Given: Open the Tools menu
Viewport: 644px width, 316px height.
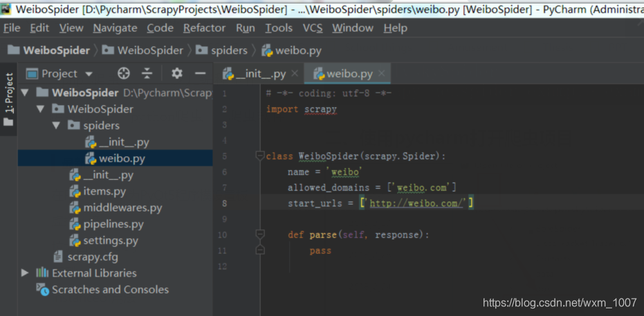Looking at the screenshot, I should tap(279, 28).
